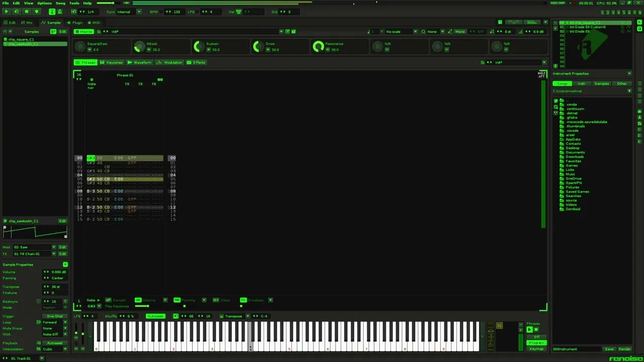Click the edit preset icon next to Init*
The image size is (644, 362).
click(x=287, y=31)
